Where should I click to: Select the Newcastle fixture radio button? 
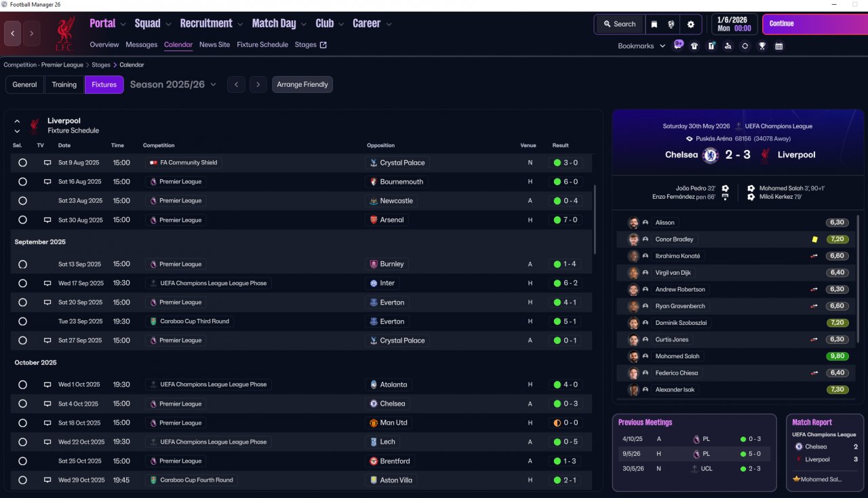pos(22,201)
